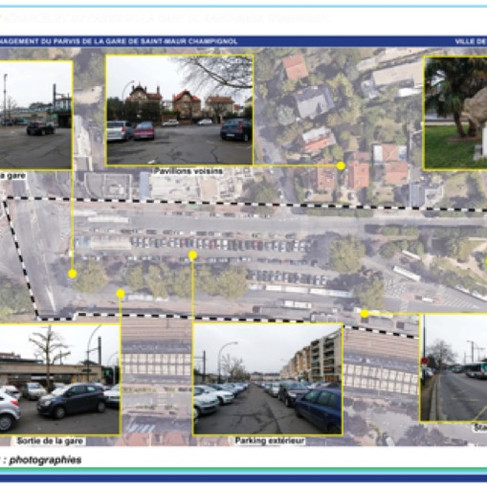Select yellow marker linked to the bus photo
487x487 pixels.
[365, 313]
